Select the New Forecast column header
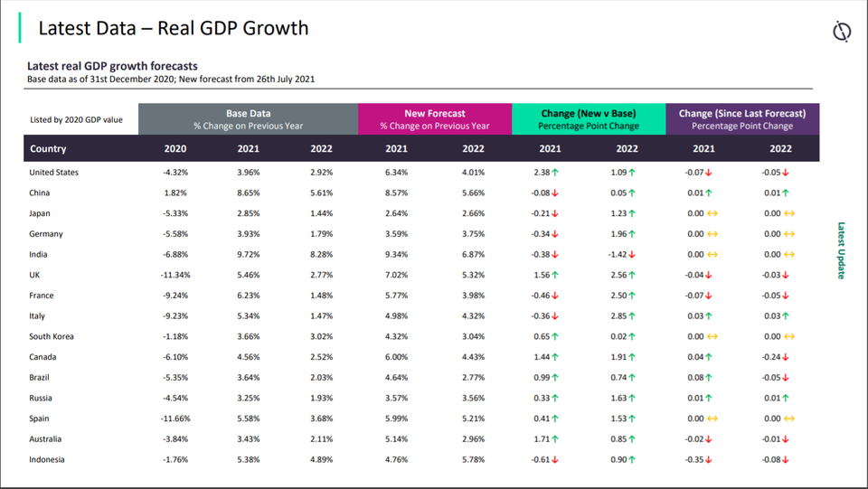Image resolution: width=868 pixels, height=489 pixels. [x=435, y=119]
